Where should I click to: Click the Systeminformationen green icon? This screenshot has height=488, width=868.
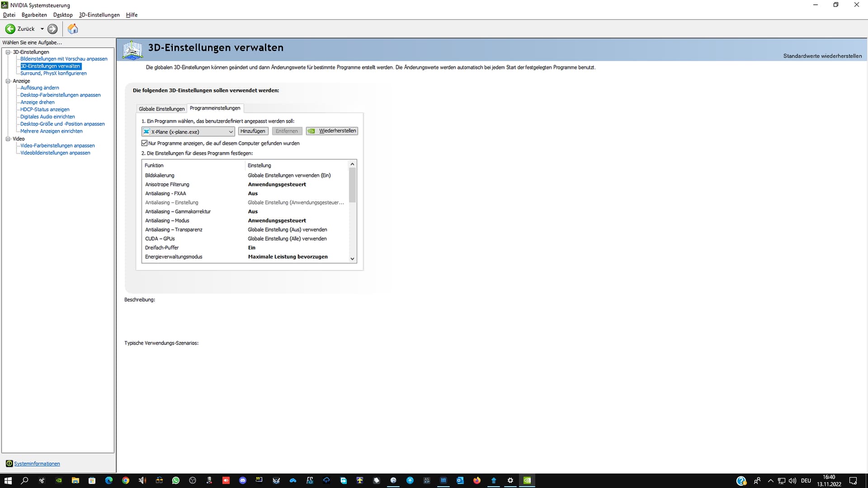point(9,464)
